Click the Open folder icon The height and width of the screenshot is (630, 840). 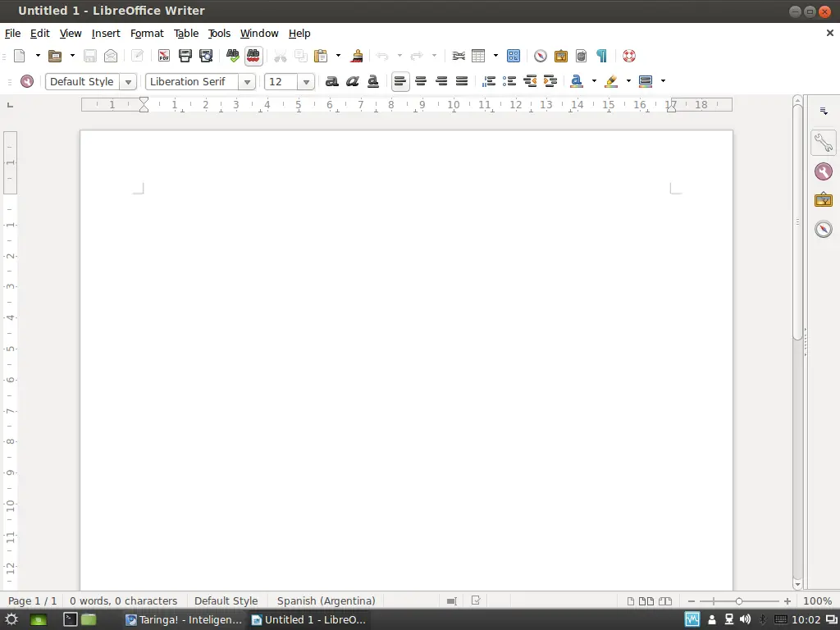pos(55,56)
